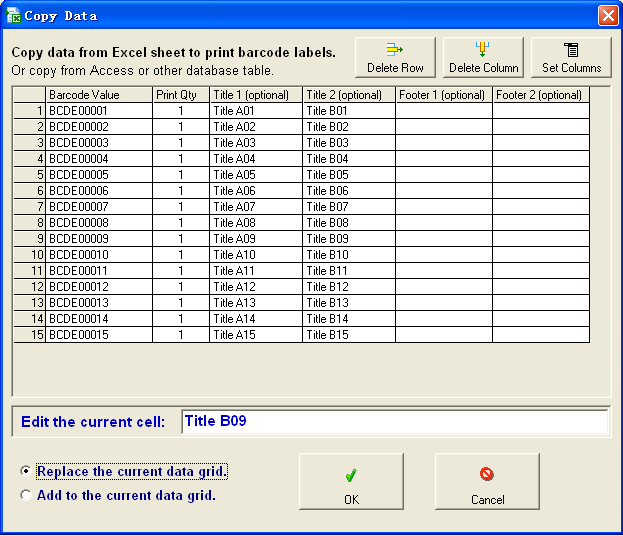Select cell Title B02

click(349, 127)
